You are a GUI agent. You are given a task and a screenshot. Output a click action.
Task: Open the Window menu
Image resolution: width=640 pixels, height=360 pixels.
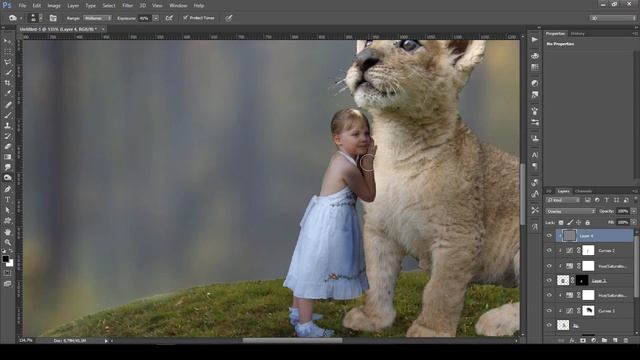(x=178, y=6)
